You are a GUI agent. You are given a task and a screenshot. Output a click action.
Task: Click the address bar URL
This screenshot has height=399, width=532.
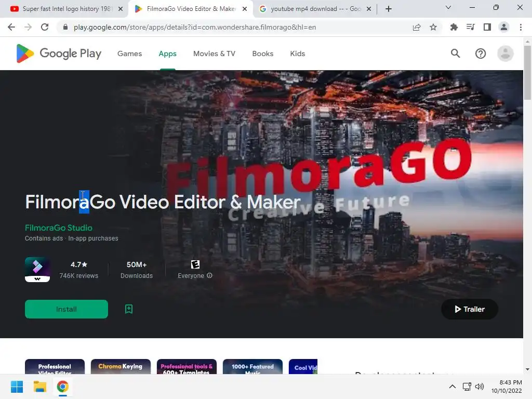tap(195, 27)
